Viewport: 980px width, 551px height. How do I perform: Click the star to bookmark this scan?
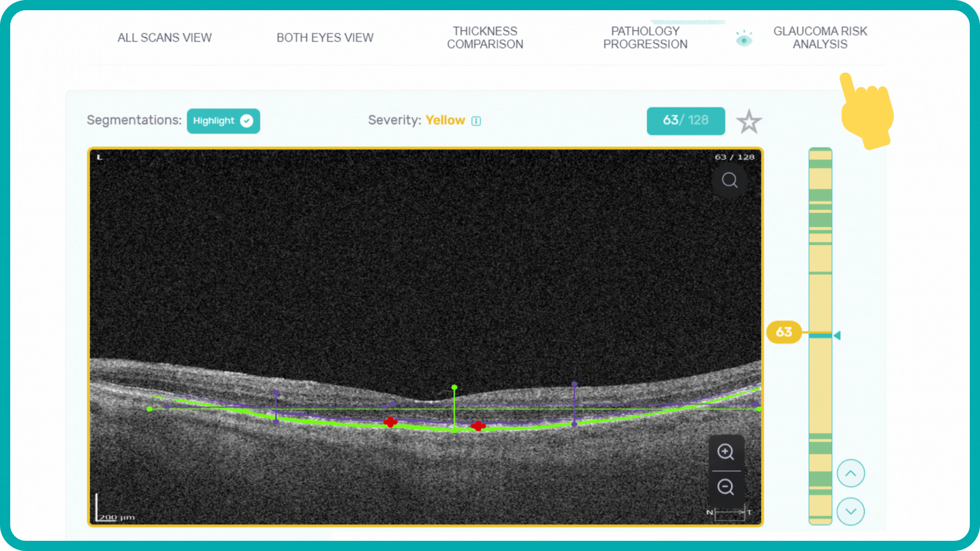point(748,121)
